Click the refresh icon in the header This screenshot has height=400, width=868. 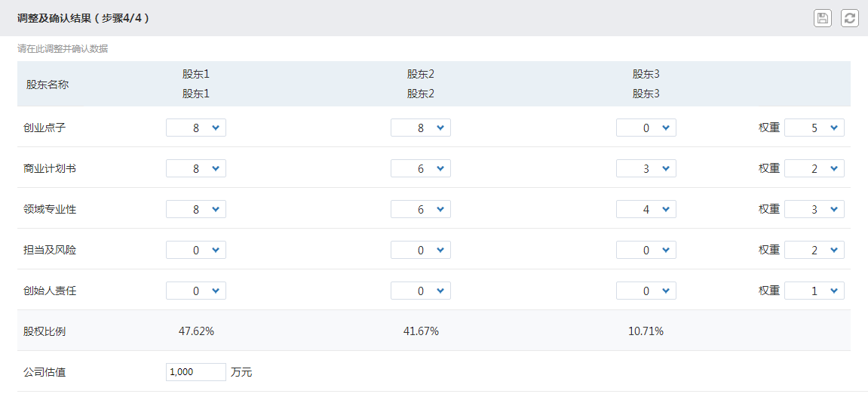tap(849, 17)
